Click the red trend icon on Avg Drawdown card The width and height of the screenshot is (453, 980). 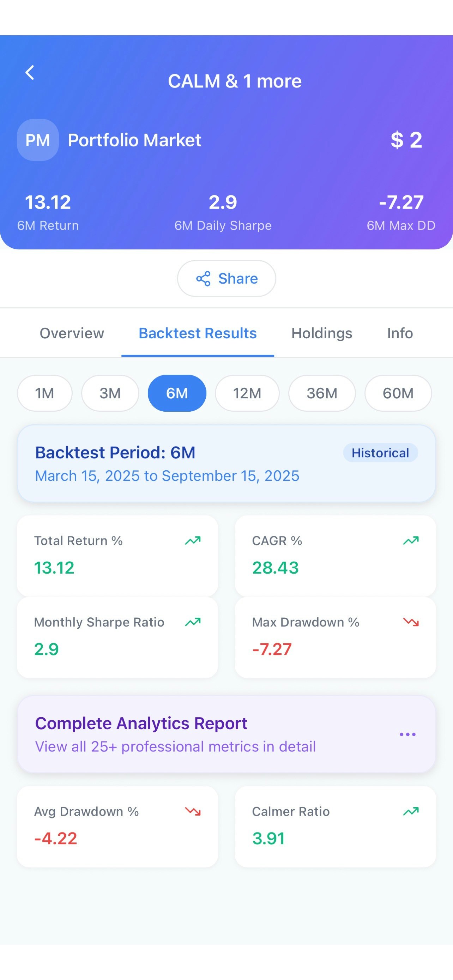193,811
